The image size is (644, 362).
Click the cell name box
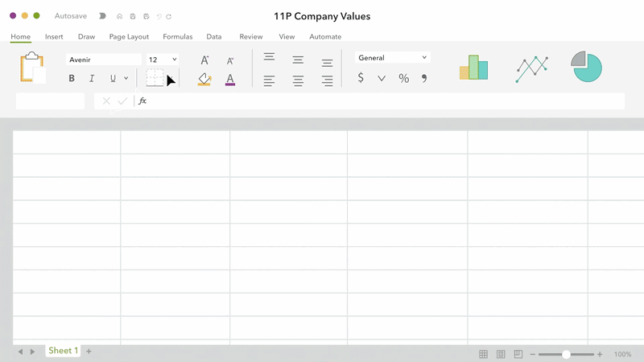click(50, 101)
